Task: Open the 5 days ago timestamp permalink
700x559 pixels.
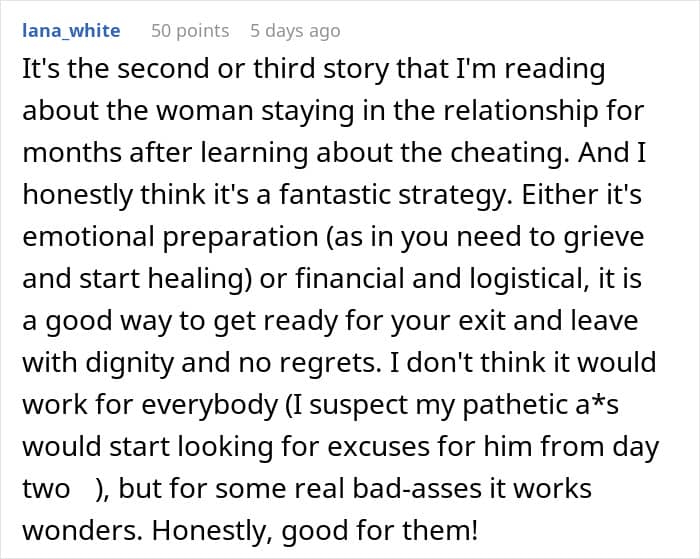Action: coord(295,31)
